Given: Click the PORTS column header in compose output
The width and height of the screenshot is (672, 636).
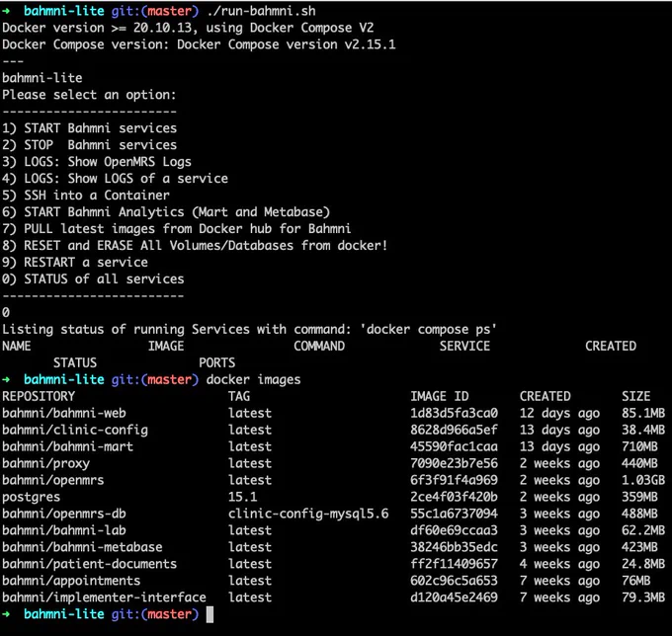Looking at the screenshot, I should [x=216, y=363].
